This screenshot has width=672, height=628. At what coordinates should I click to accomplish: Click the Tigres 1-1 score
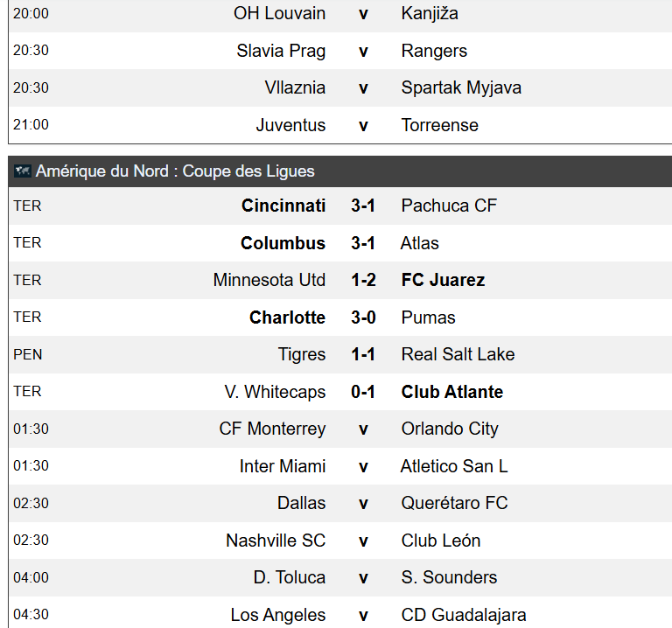(x=363, y=355)
